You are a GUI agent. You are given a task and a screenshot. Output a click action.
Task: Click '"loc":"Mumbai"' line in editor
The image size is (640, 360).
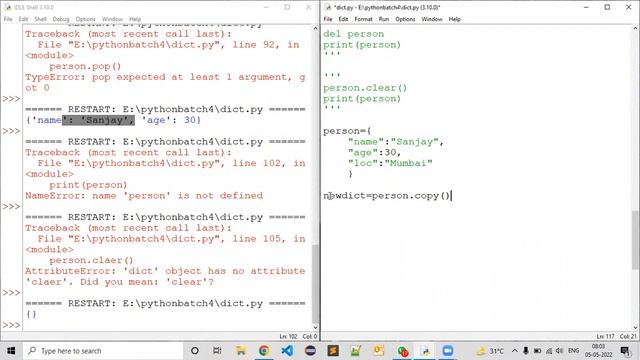pyautogui.click(x=390, y=163)
